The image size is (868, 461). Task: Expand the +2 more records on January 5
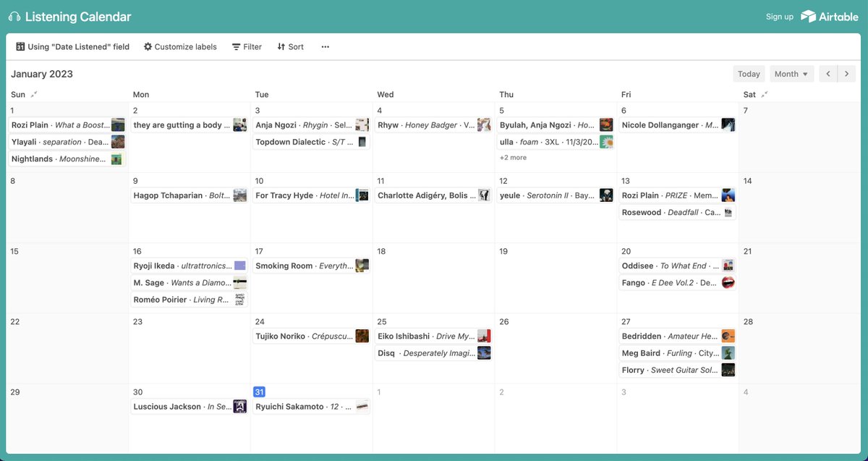tap(513, 158)
